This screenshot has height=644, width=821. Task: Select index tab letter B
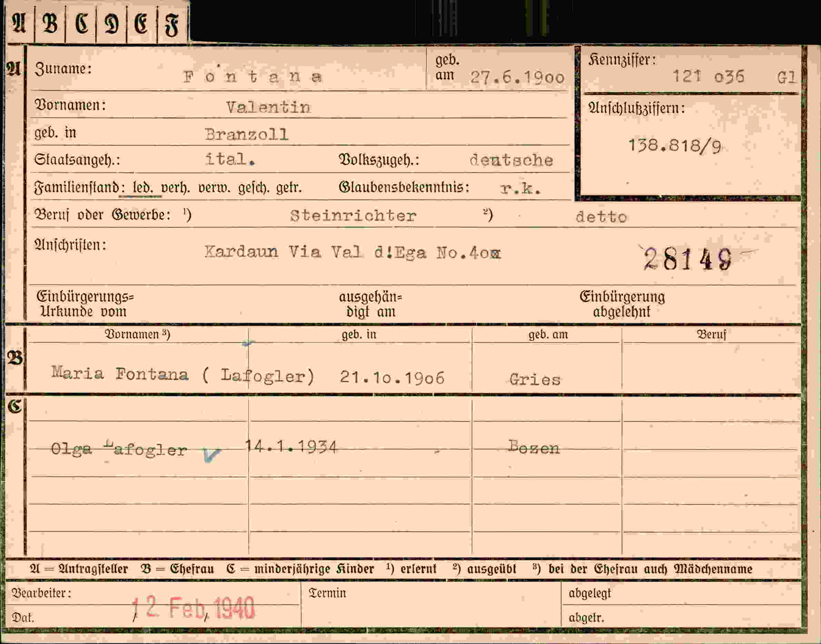point(50,24)
